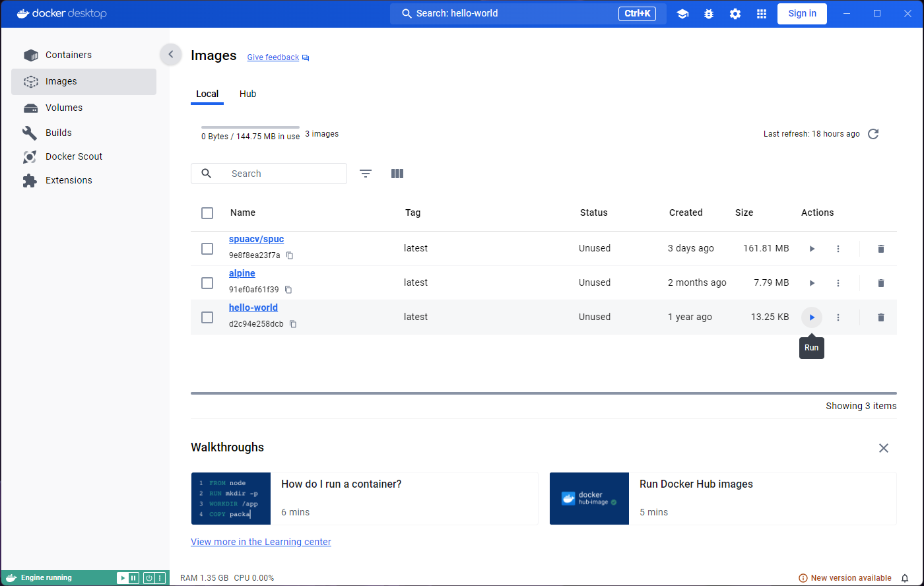Delete the spuacv/spuc image
Image resolution: width=924 pixels, height=586 pixels.
tap(880, 249)
